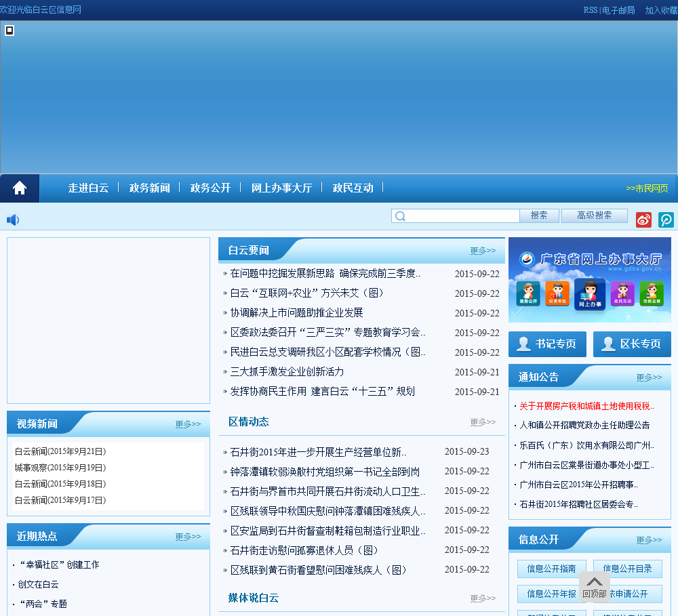Open the green 效能监察 icon in the banner
This screenshot has width=678, height=616.
point(652,293)
